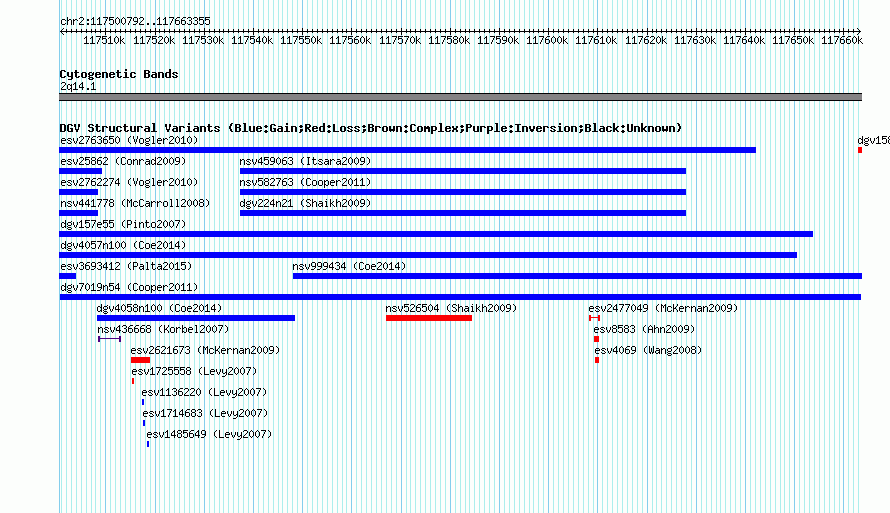Click the DGV Structural Variants track title
Viewport: 890px width, 513px height.
pyautogui.click(x=371, y=128)
